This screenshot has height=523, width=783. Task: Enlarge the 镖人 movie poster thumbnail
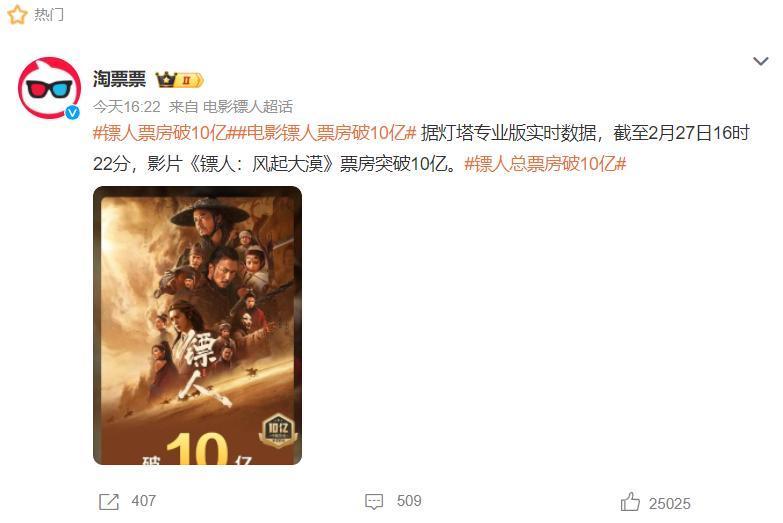pyautogui.click(x=197, y=326)
